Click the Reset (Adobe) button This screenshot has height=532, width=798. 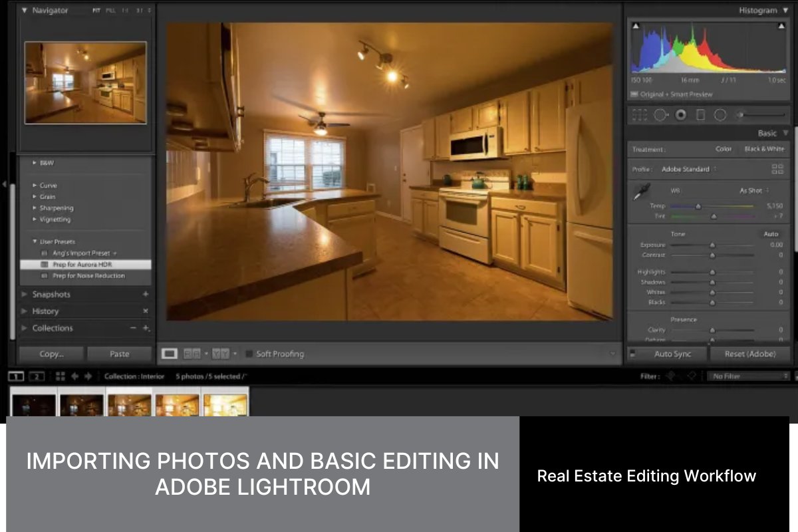750,354
